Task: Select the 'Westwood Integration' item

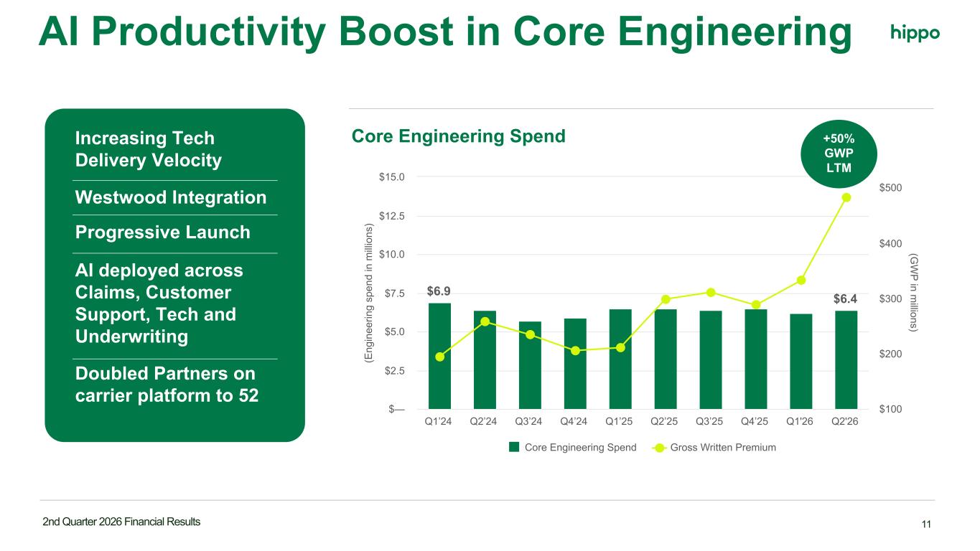Action: (171, 197)
